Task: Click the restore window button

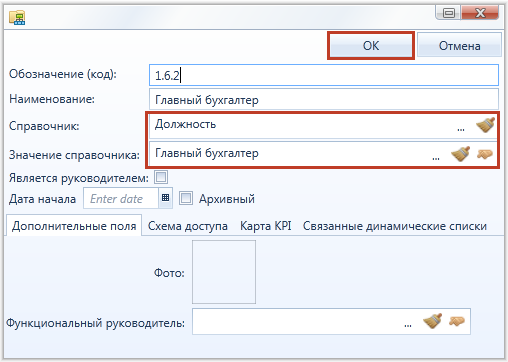Action: 448,13
